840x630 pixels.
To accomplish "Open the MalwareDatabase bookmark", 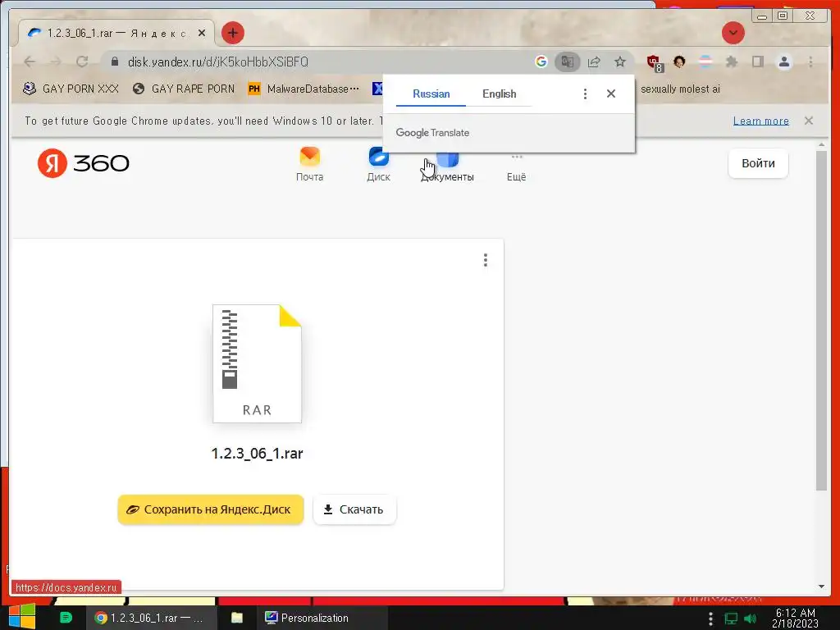I will pyautogui.click(x=304, y=89).
